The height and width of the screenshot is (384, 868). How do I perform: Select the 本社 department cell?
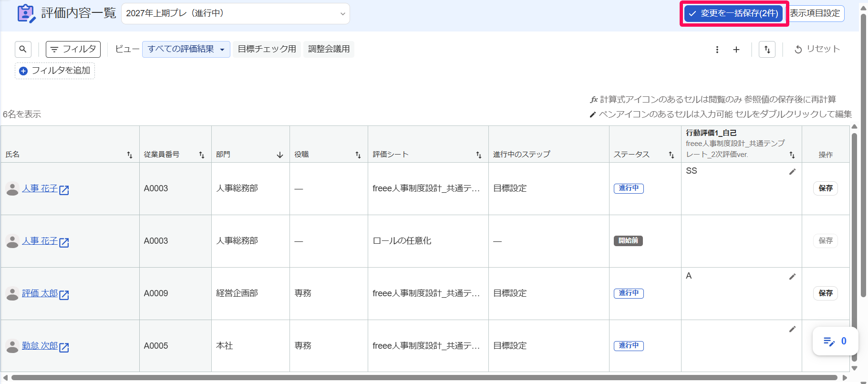point(250,346)
